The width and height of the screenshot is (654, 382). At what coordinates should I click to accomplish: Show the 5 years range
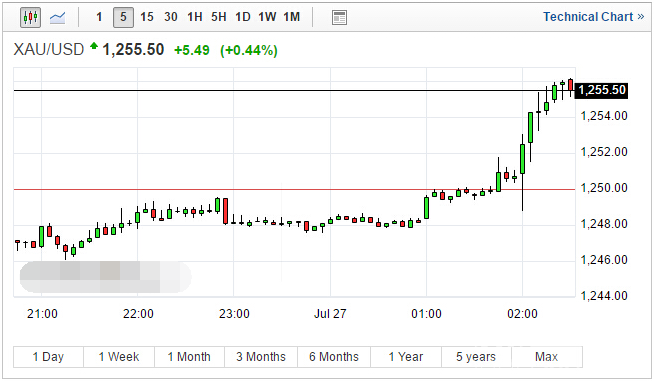[x=476, y=357]
